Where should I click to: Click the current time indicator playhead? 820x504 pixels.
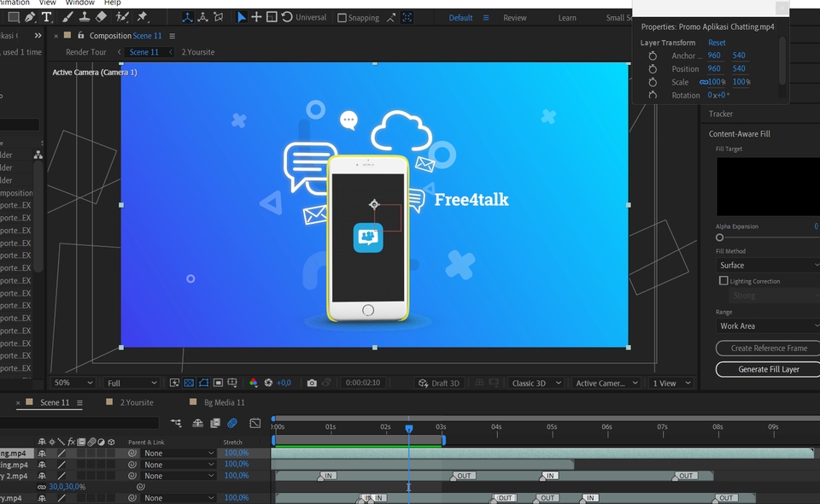pyautogui.click(x=409, y=428)
